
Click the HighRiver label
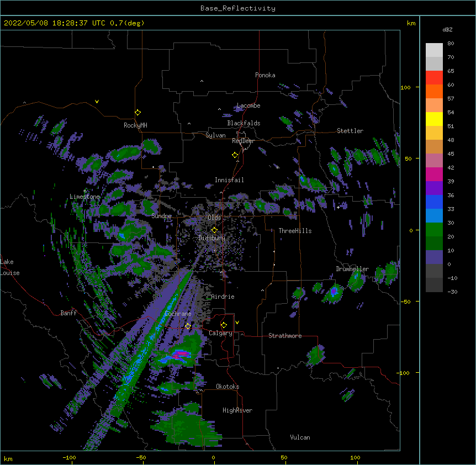pyautogui.click(x=237, y=410)
